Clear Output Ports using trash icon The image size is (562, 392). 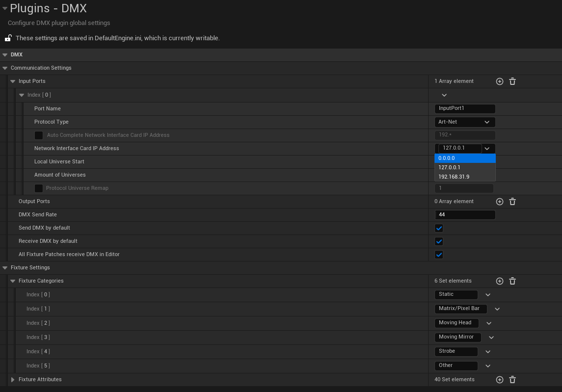[512, 202]
